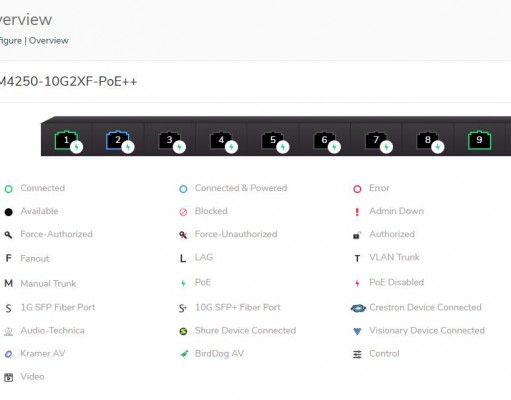Viewport: 511px width, 400px height.
Task: Click the Force-Unauthorized key icon
Action: (x=183, y=235)
